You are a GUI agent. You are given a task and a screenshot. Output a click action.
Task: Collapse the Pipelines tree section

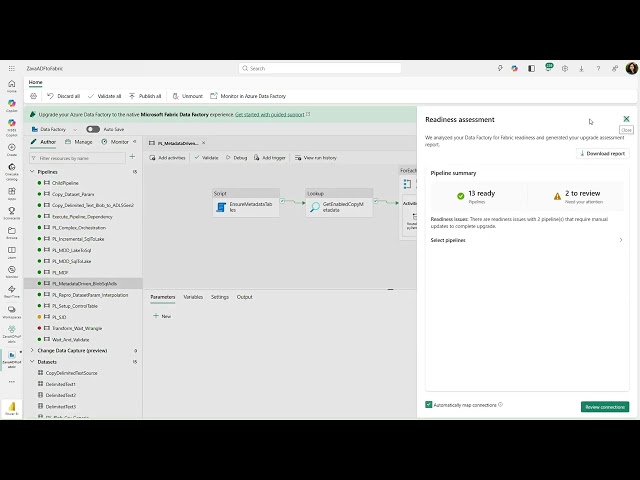[x=32, y=172]
